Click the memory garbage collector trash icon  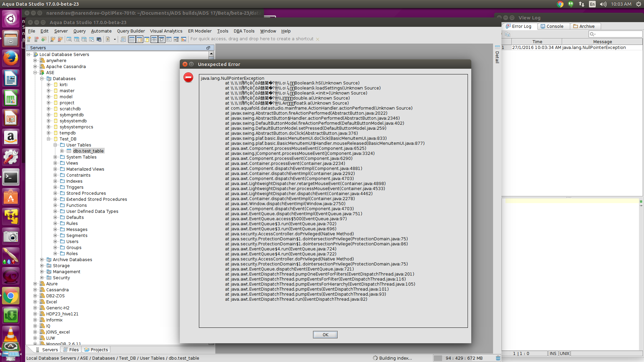tap(498, 358)
